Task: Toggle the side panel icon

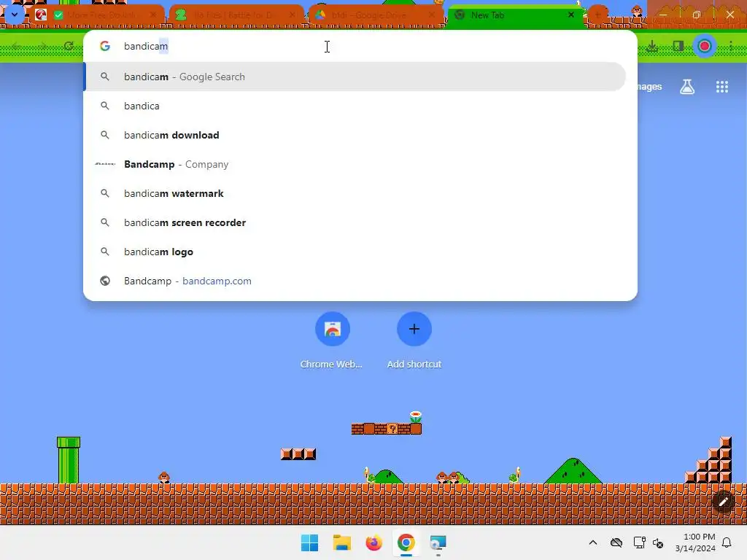Action: click(x=678, y=46)
